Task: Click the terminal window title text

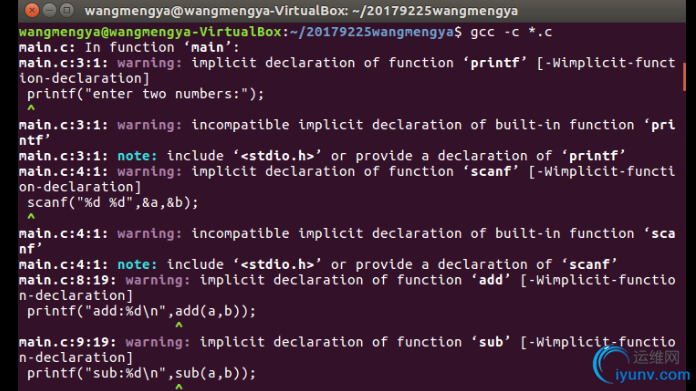Action: pos(301,11)
